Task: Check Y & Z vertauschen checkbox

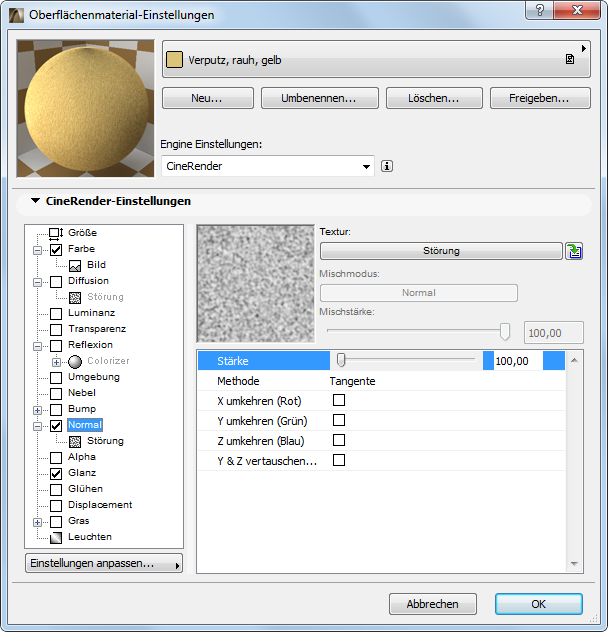Action: click(x=339, y=460)
